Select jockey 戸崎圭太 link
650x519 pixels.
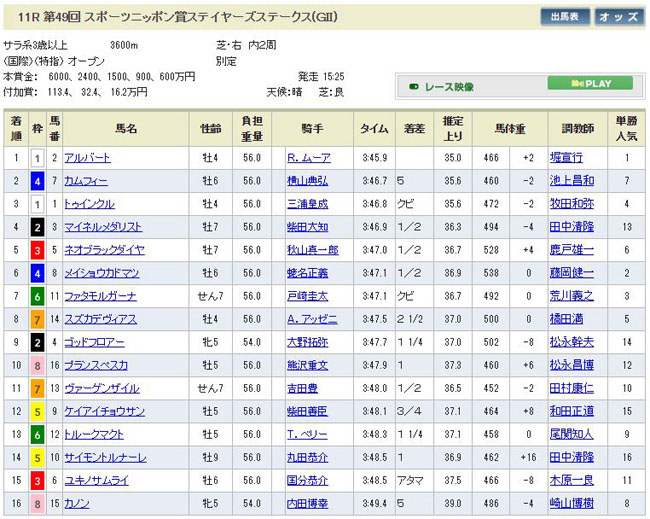pos(305,296)
